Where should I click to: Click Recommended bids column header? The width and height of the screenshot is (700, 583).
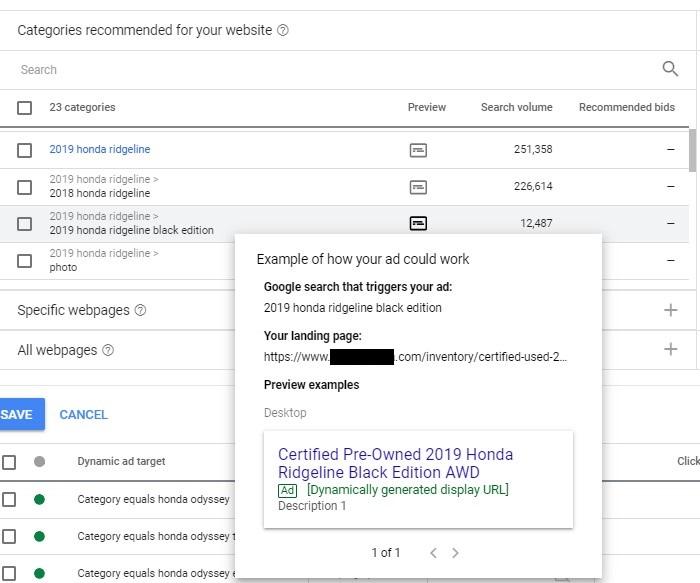pyautogui.click(x=627, y=107)
